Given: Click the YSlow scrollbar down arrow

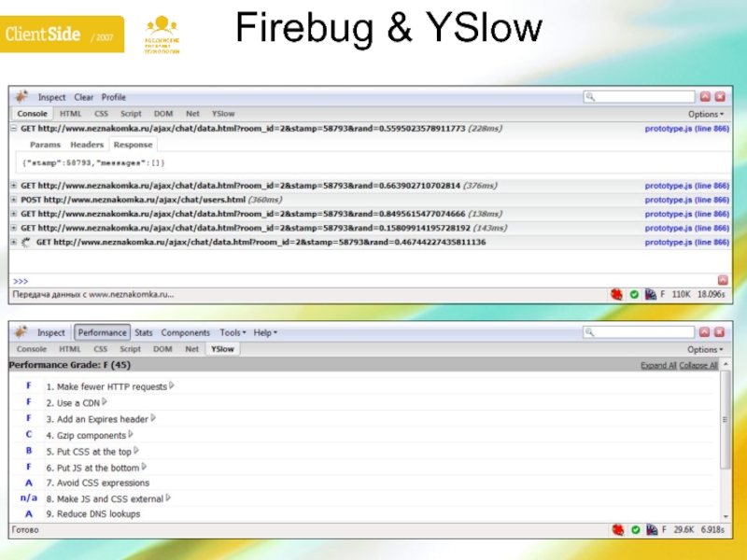Looking at the screenshot, I should pyautogui.click(x=726, y=516).
